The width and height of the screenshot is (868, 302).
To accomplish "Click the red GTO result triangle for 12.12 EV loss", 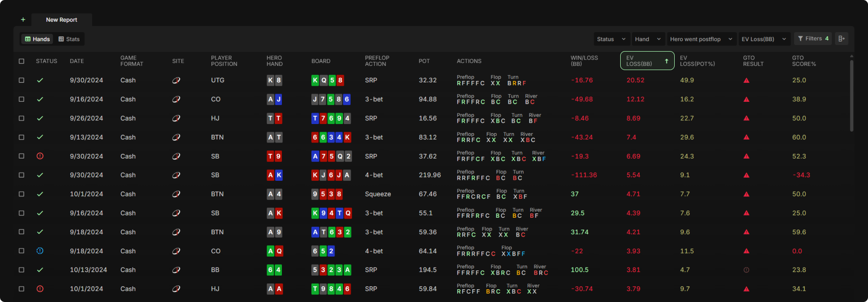I will (746, 99).
